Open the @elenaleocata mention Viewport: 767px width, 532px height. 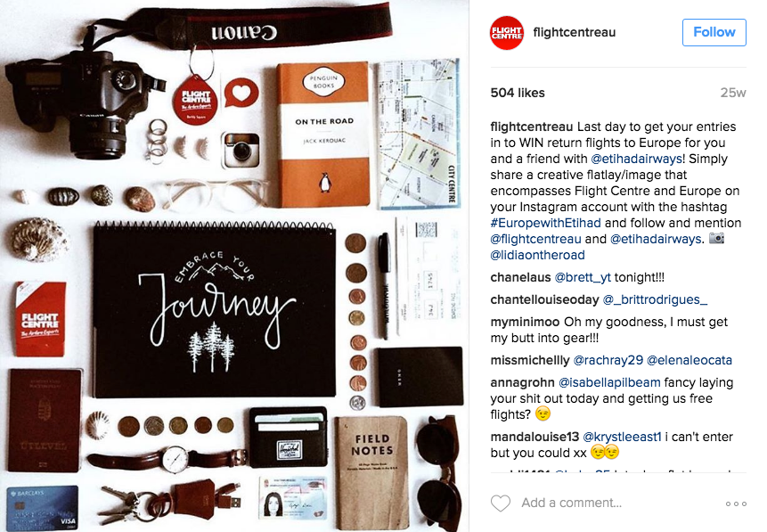click(689, 361)
